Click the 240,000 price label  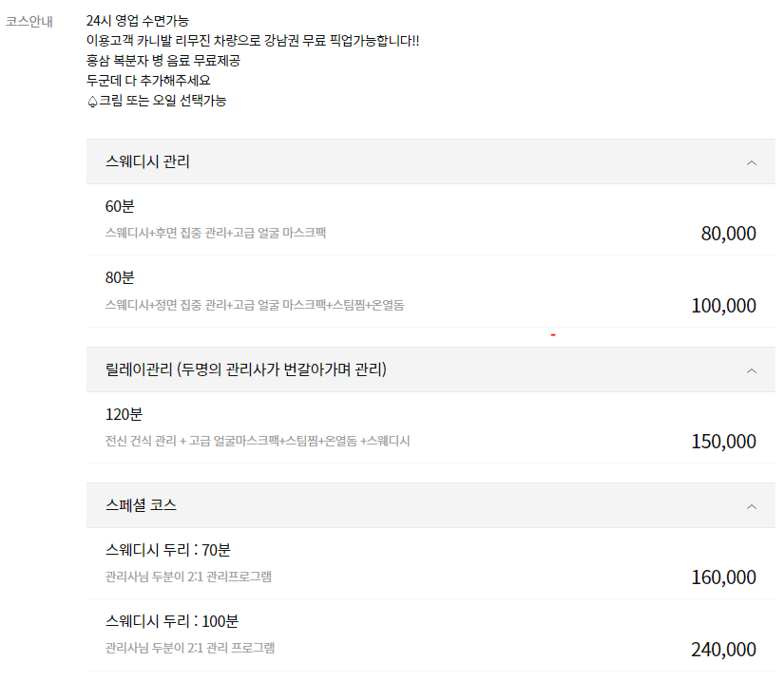pyautogui.click(x=722, y=648)
